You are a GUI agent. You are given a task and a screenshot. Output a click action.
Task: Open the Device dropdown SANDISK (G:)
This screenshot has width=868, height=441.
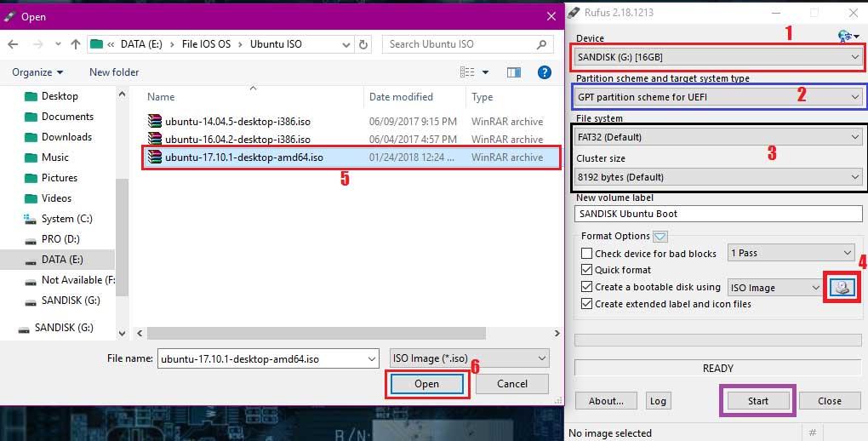click(718, 57)
